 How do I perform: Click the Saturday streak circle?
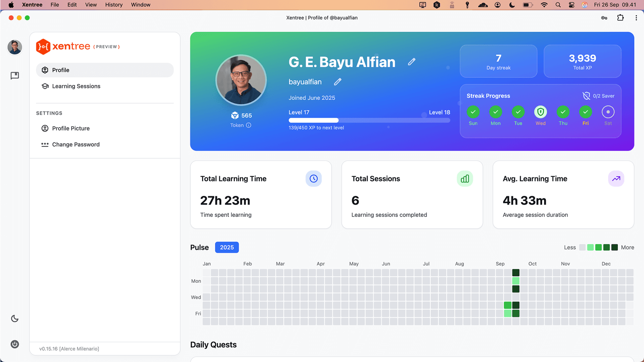coord(608,112)
